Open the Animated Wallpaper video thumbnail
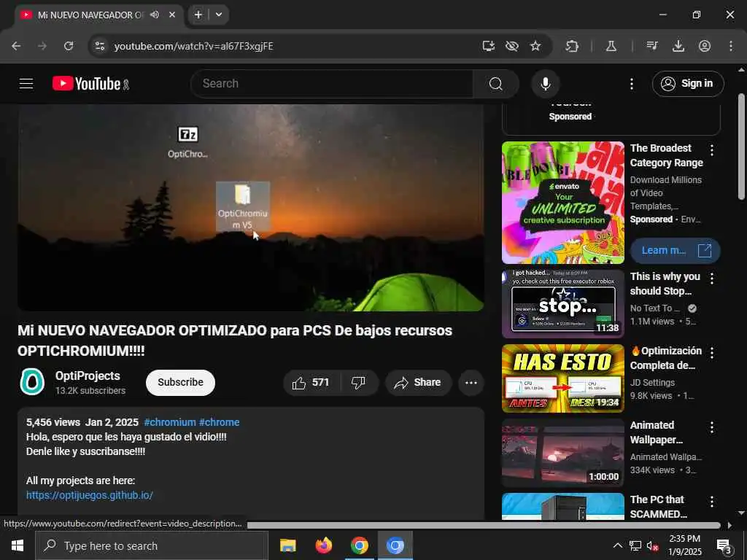 (x=563, y=453)
